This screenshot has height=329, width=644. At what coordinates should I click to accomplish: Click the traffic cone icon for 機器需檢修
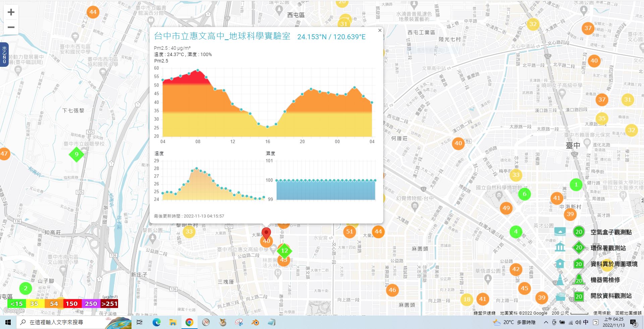click(x=560, y=280)
